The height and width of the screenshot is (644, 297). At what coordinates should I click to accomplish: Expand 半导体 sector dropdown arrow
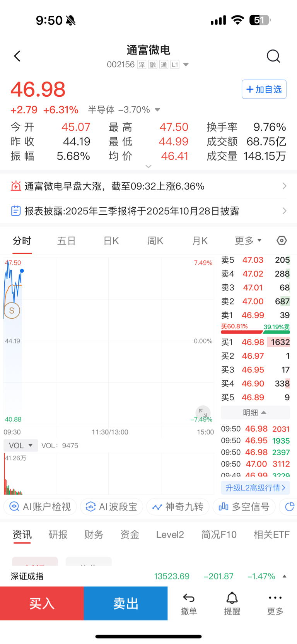(x=157, y=110)
